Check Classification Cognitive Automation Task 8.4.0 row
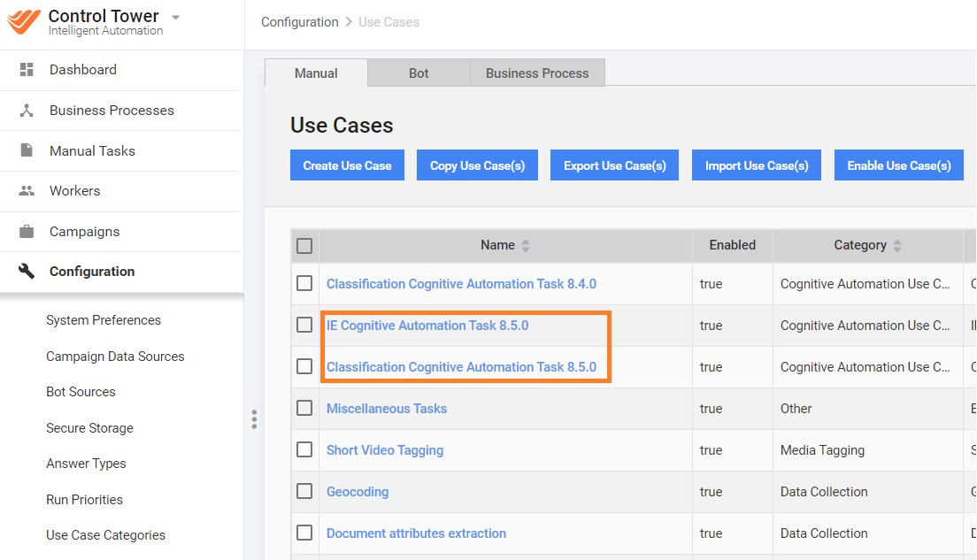 (304, 283)
